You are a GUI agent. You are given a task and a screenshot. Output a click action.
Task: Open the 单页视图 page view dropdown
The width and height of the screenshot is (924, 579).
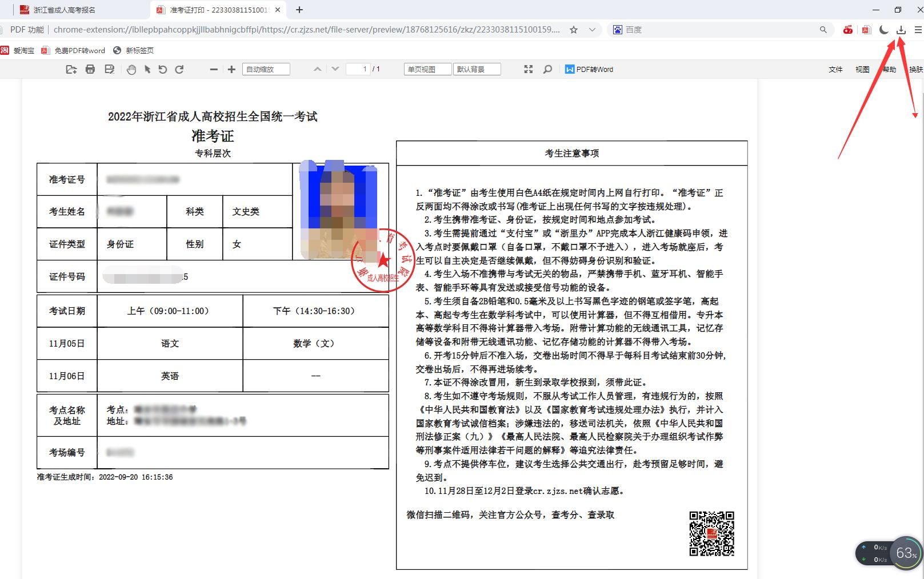[426, 69]
